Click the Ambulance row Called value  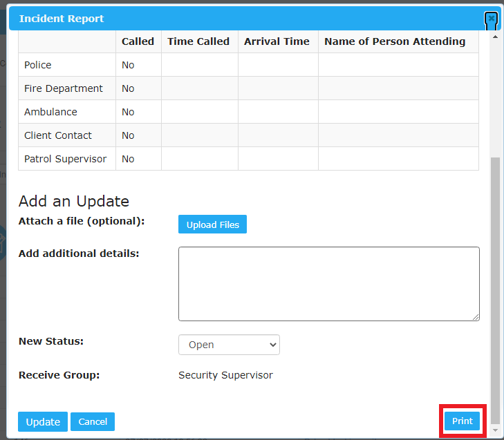click(x=128, y=112)
